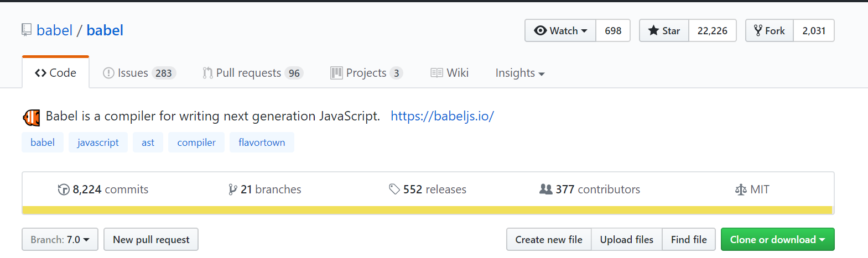868x258 pixels.
Task: Click the commits history clock icon
Action: pyautogui.click(x=64, y=189)
